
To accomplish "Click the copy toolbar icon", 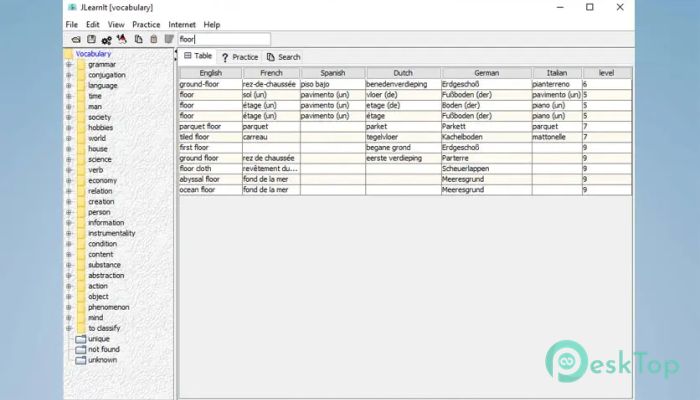I will tap(138, 39).
